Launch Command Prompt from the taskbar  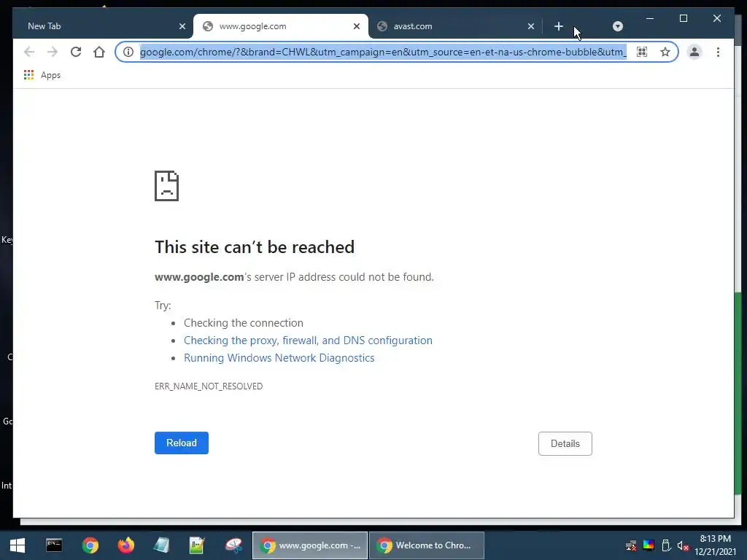pos(54,545)
